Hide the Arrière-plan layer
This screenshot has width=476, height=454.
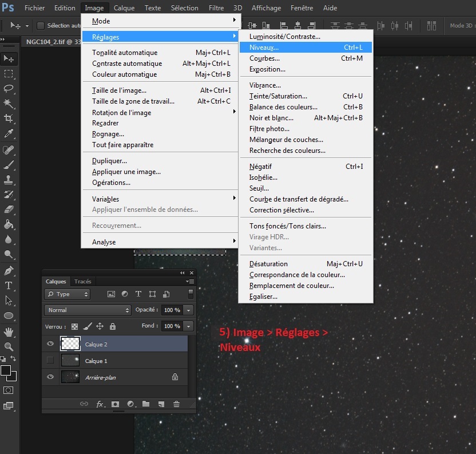click(50, 377)
